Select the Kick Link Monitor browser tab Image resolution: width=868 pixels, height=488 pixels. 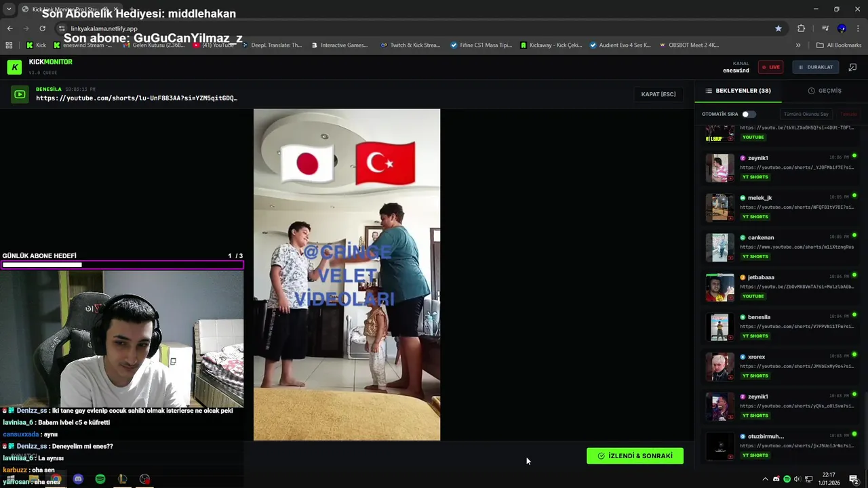pyautogui.click(x=71, y=9)
